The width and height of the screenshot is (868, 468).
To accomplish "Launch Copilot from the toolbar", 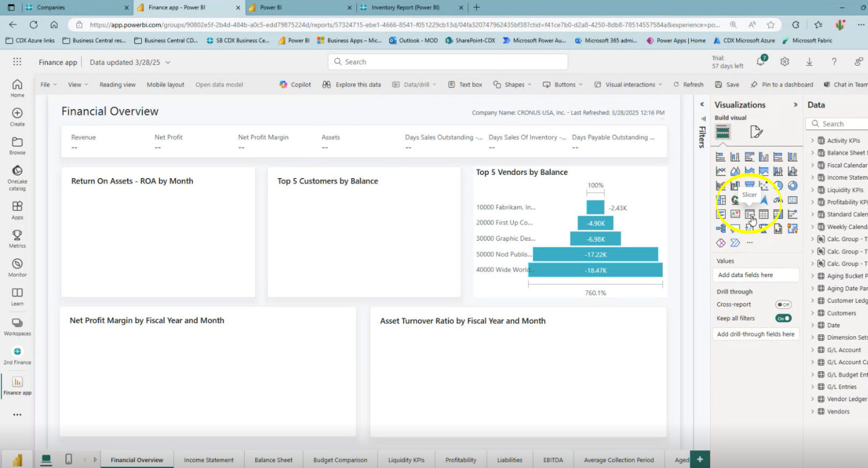I will pyautogui.click(x=295, y=85).
